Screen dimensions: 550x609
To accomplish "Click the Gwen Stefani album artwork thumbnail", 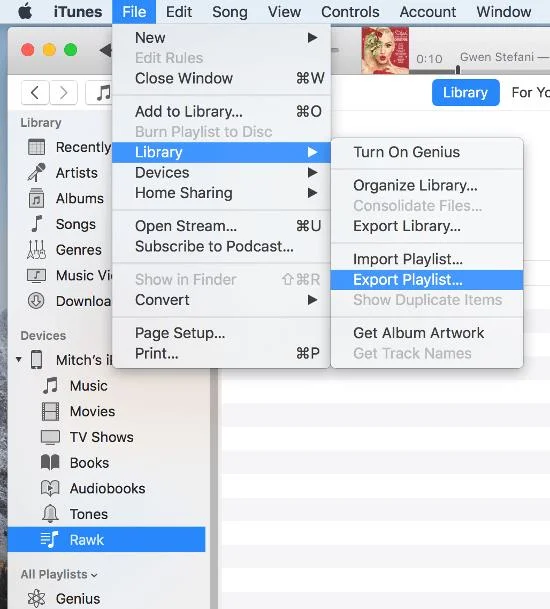I will click(x=385, y=50).
